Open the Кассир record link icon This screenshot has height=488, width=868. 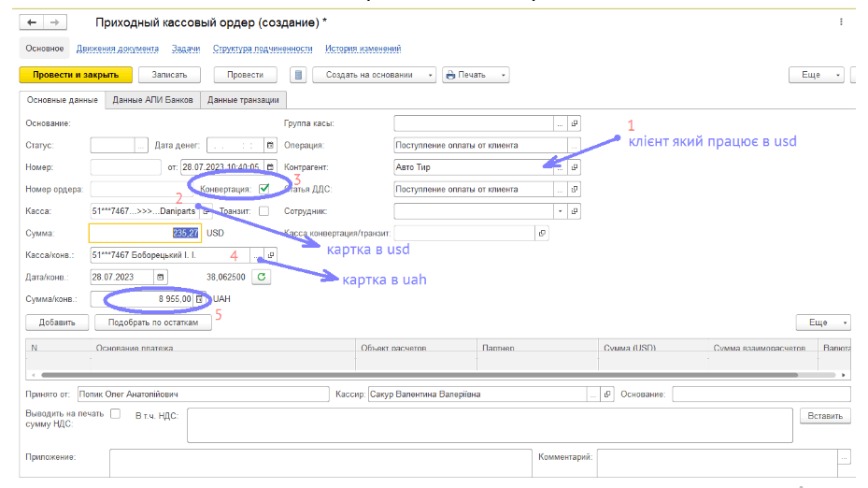point(606,395)
